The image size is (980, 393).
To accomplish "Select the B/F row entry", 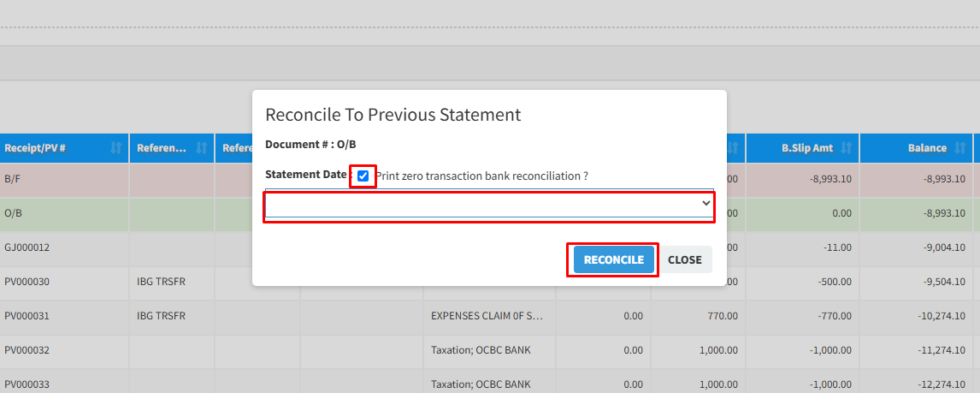I will (x=13, y=179).
